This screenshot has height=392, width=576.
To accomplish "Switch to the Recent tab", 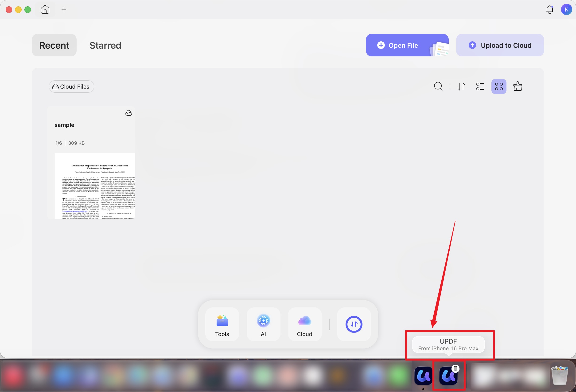I will click(54, 45).
